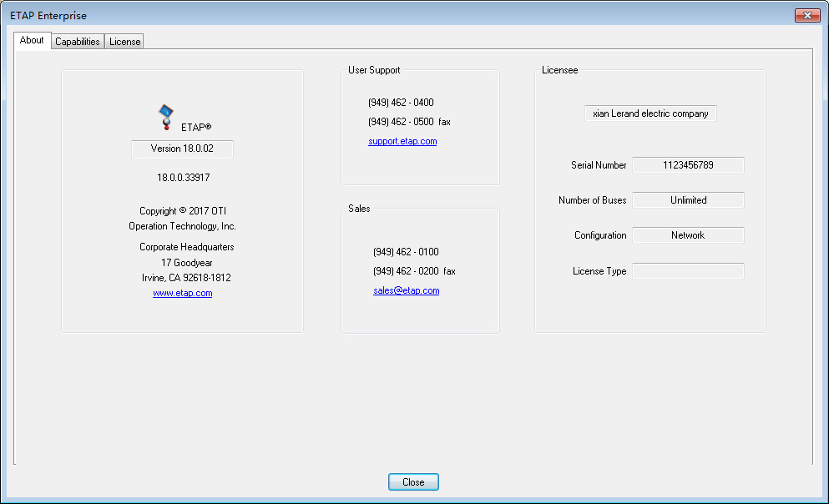Viewport: 829px width, 504px height.
Task: Click sales phone (949) 462 - 0100
Action: point(406,252)
